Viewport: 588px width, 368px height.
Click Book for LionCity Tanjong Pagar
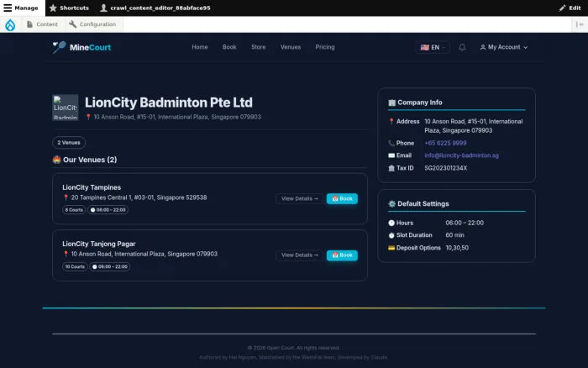tap(342, 255)
